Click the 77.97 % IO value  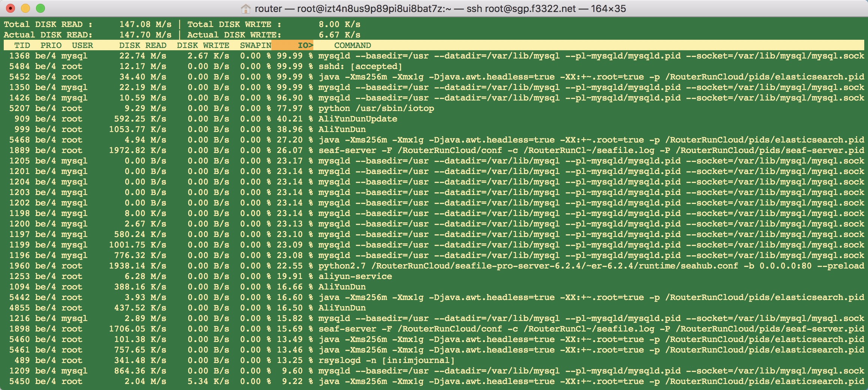tap(295, 108)
